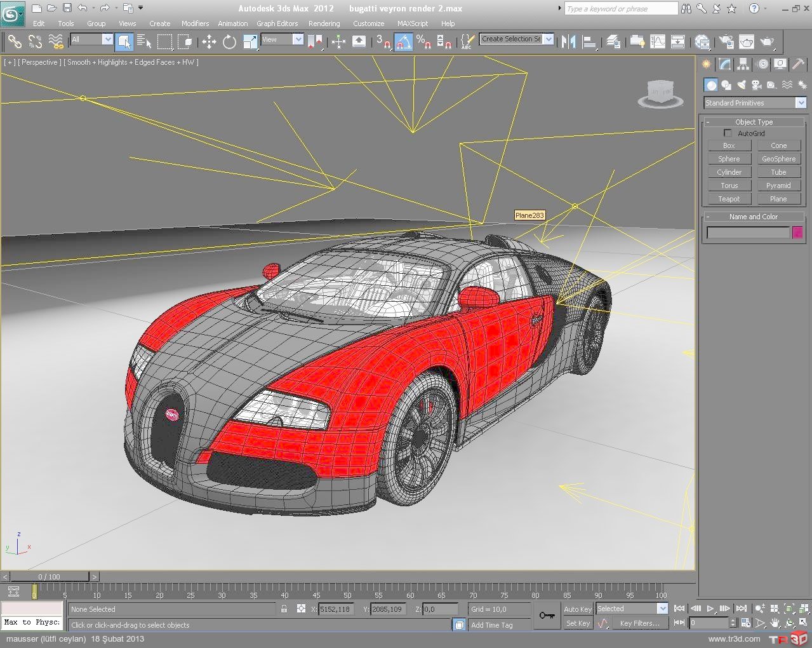Select the Lights category icon
Viewport: 812px width, 648px height.
click(741, 85)
